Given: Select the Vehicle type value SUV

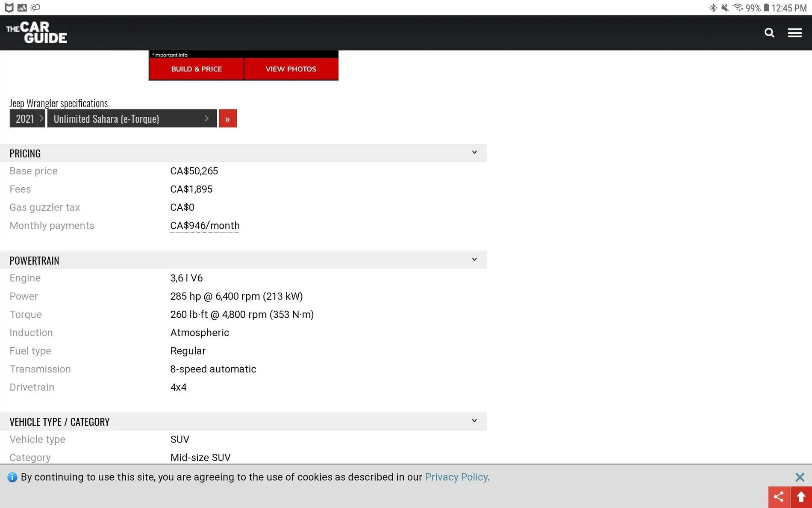Looking at the screenshot, I should [180, 440].
